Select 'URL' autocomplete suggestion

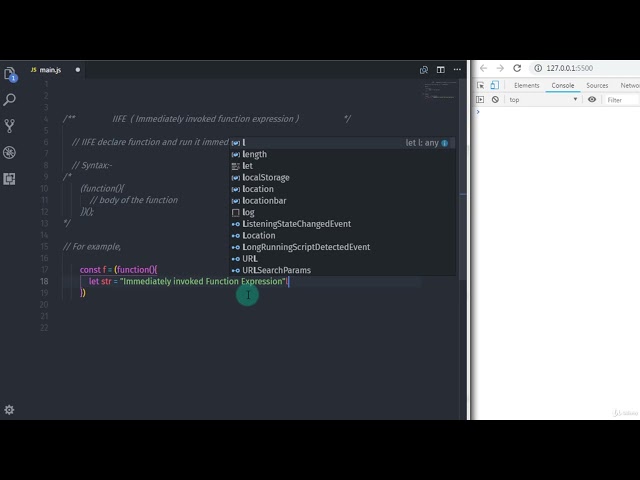[x=342, y=259]
